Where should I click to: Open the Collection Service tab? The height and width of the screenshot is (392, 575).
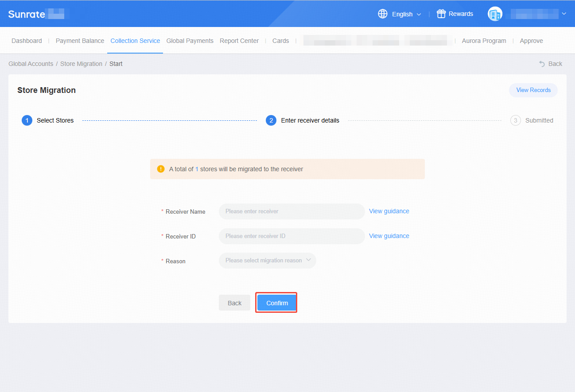click(135, 41)
